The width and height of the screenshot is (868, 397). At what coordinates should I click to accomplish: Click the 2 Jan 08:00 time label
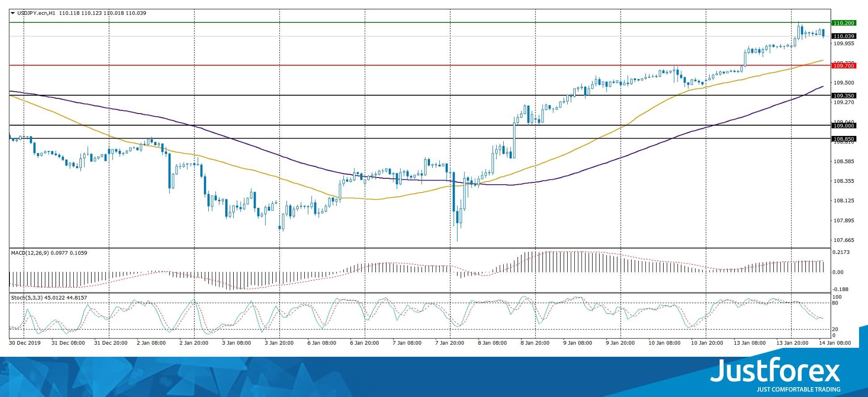pyautogui.click(x=151, y=343)
